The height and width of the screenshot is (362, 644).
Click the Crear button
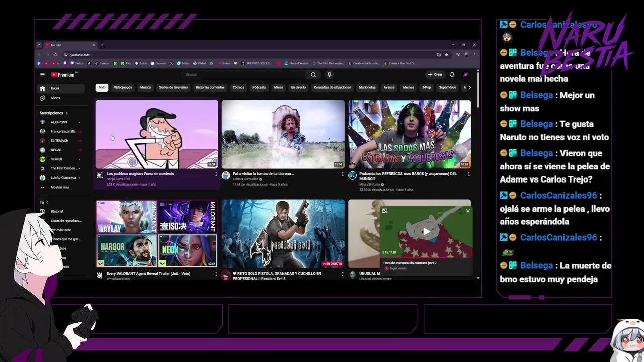pyautogui.click(x=435, y=75)
